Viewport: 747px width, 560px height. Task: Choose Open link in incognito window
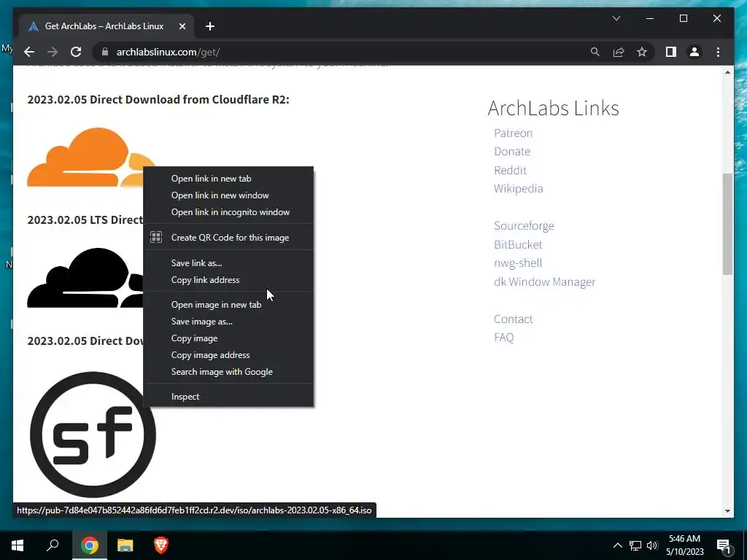click(x=228, y=212)
